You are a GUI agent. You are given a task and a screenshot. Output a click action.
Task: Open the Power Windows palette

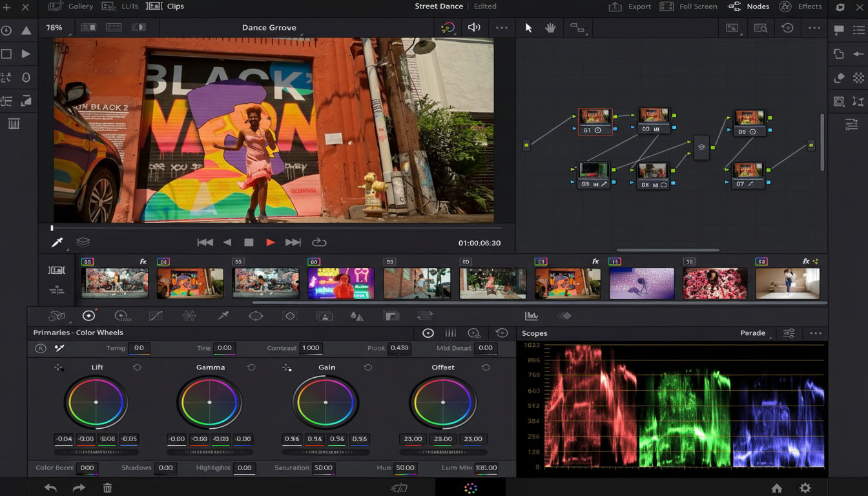click(256, 316)
